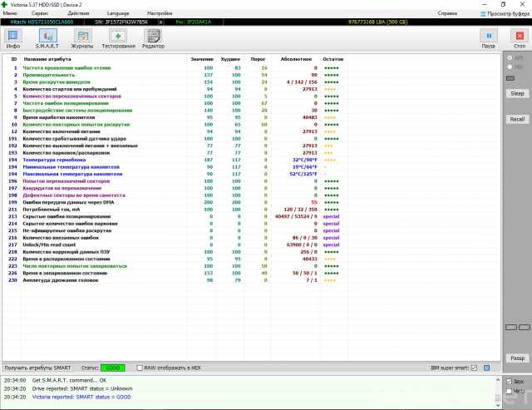This screenshot has width=532, height=410.
Task: Select attribute row ID 12 power cycle count
Action: (175, 131)
